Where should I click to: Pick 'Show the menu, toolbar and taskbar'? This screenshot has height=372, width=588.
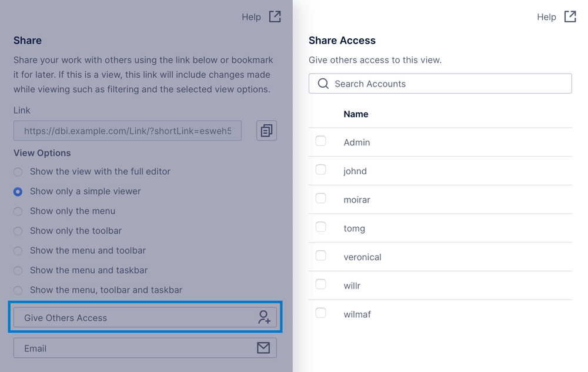[18, 290]
